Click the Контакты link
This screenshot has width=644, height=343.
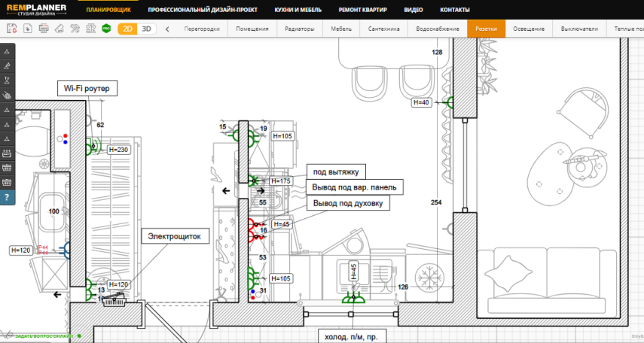click(454, 10)
